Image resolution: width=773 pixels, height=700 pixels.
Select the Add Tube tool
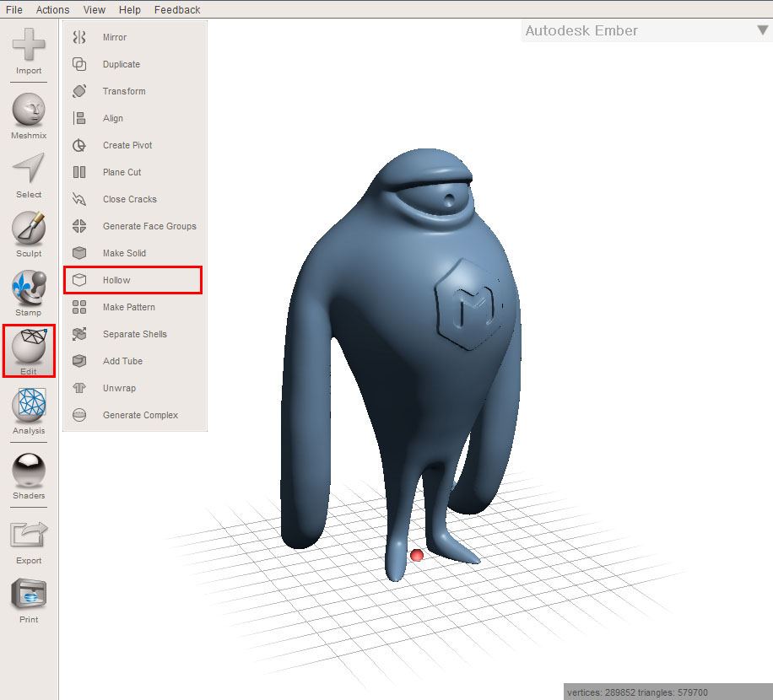134,361
